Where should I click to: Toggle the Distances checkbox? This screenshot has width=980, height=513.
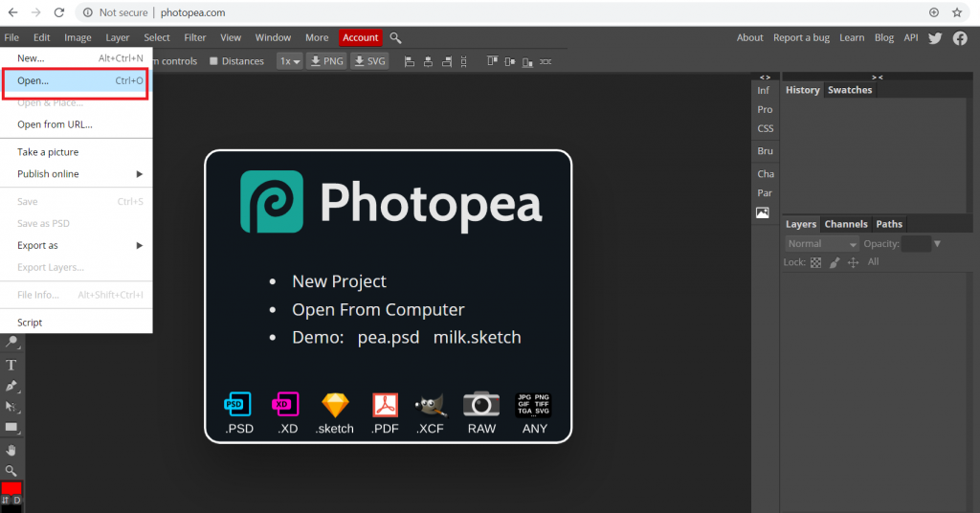point(213,61)
